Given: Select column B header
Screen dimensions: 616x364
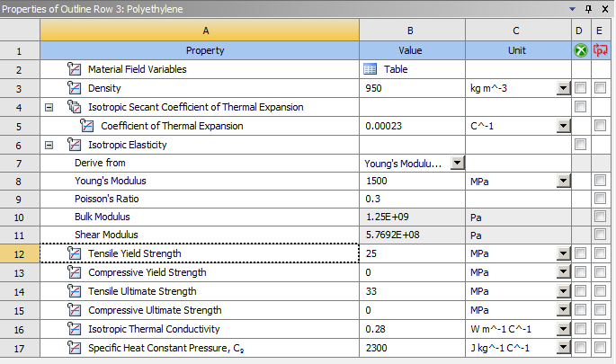Looking at the screenshot, I should click(412, 31).
